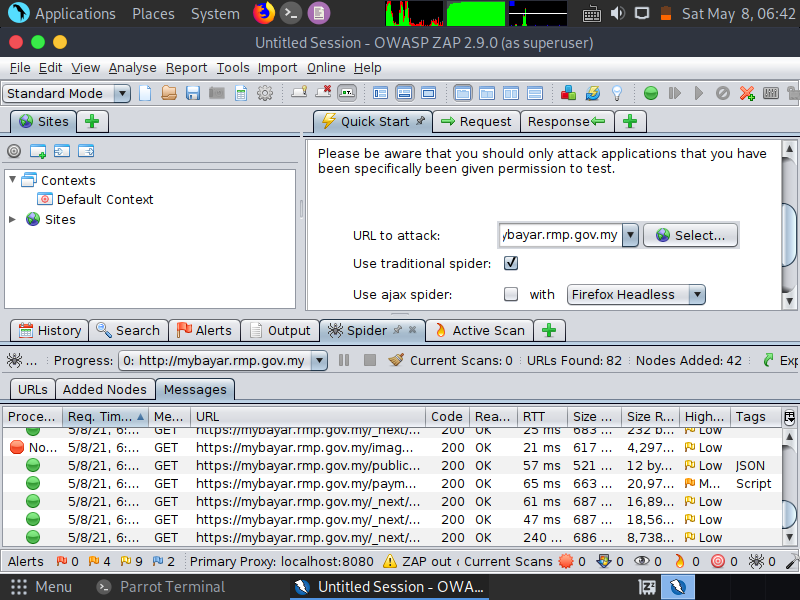Click the New Session toolbar icon
The width and height of the screenshot is (800, 600).
pos(145,93)
